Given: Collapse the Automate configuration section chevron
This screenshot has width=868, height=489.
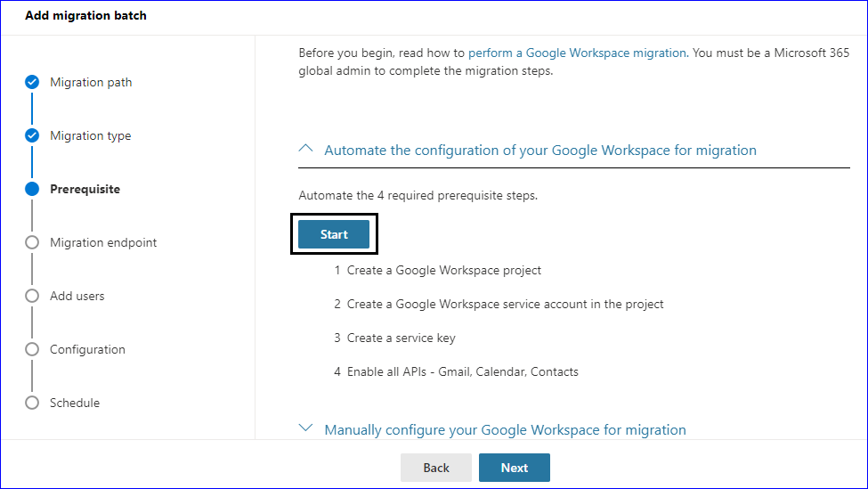Looking at the screenshot, I should pos(305,149).
